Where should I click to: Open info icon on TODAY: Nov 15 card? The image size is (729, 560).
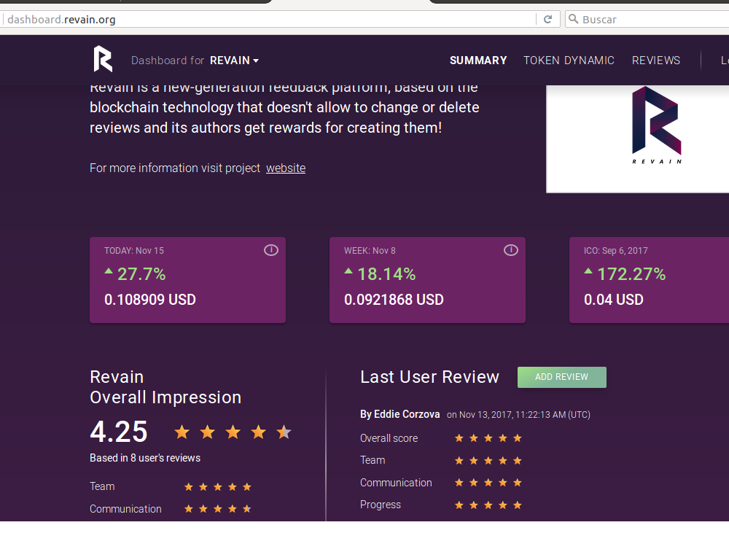coord(271,250)
